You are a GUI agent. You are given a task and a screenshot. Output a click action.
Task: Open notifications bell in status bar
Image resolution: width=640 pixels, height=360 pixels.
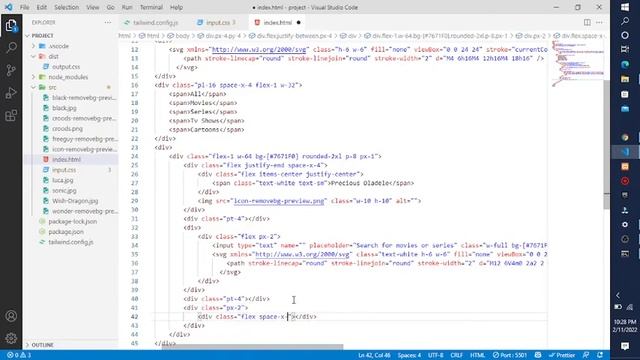tap(600, 355)
